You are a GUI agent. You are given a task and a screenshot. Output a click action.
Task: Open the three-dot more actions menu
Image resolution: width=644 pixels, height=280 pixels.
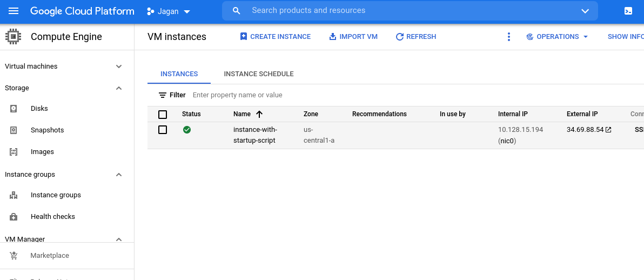[x=509, y=37]
